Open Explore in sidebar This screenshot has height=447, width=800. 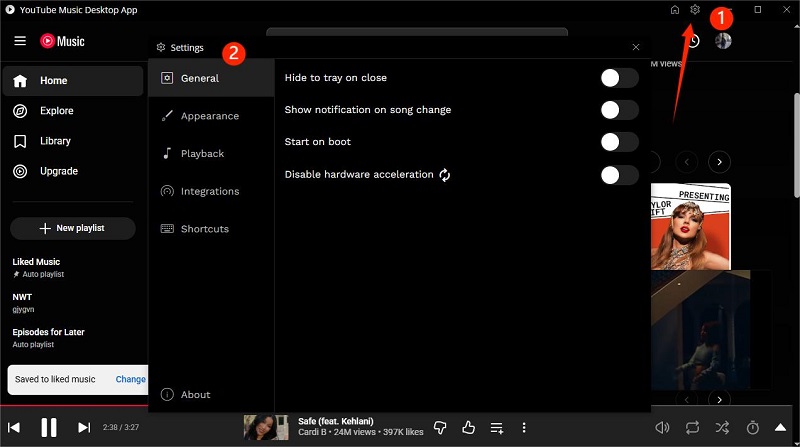[x=73, y=111]
